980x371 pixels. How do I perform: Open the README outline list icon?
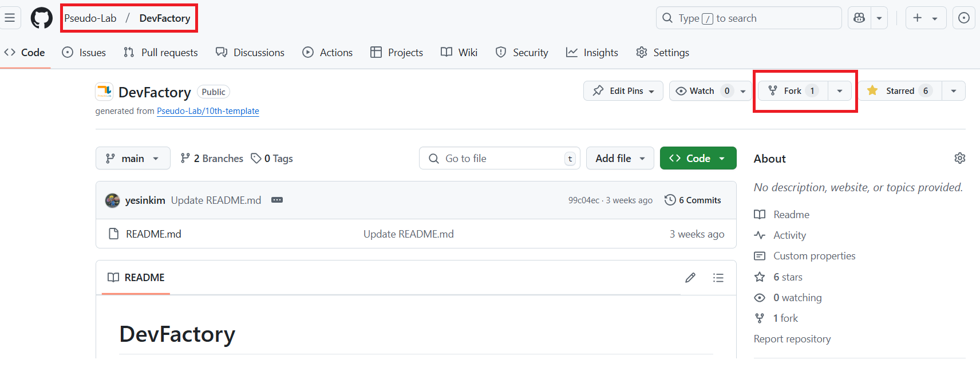coord(718,278)
